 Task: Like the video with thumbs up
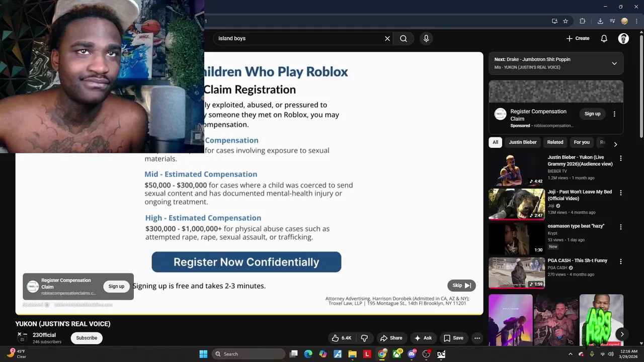(341, 338)
